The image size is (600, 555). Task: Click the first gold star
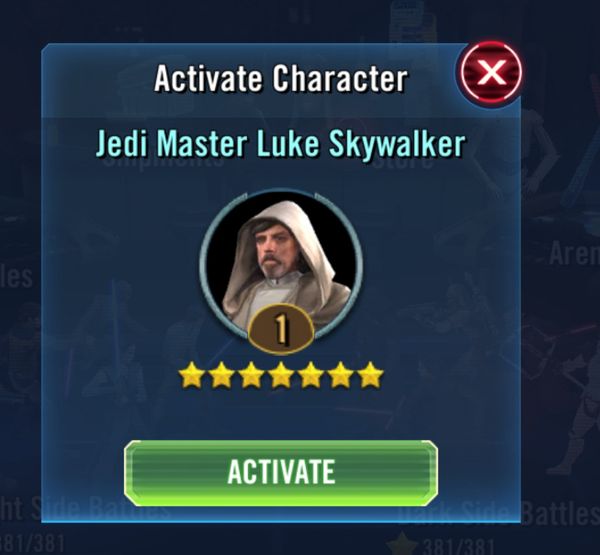pos(191,375)
